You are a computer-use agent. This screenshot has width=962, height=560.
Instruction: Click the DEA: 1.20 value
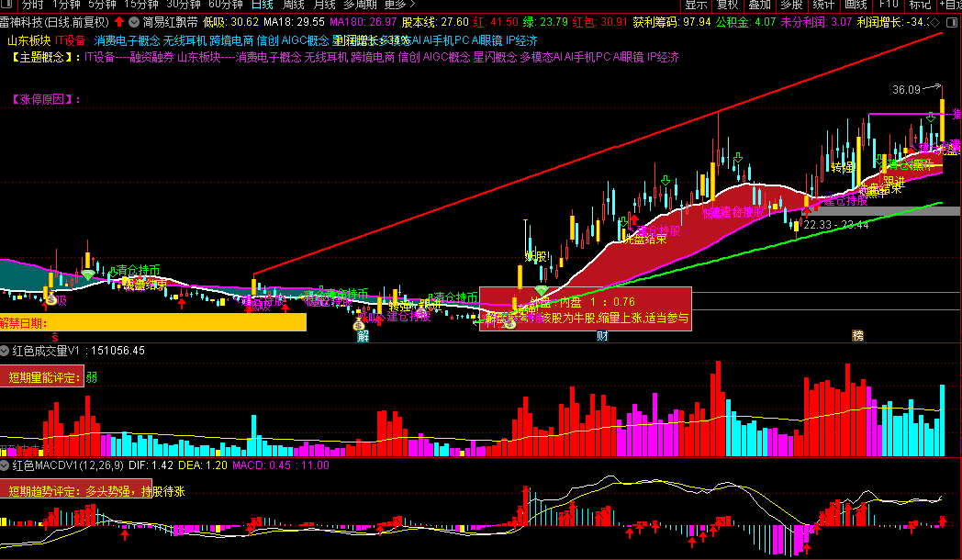203,465
